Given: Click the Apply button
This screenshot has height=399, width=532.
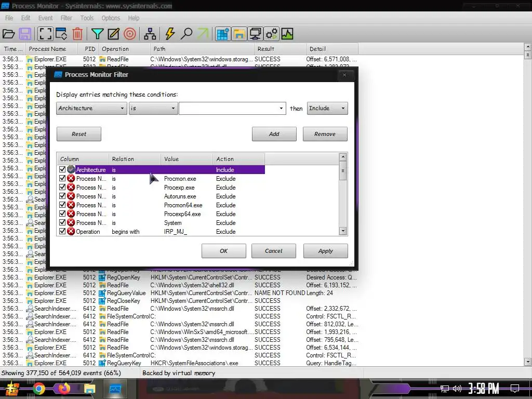Looking at the screenshot, I should (x=325, y=251).
